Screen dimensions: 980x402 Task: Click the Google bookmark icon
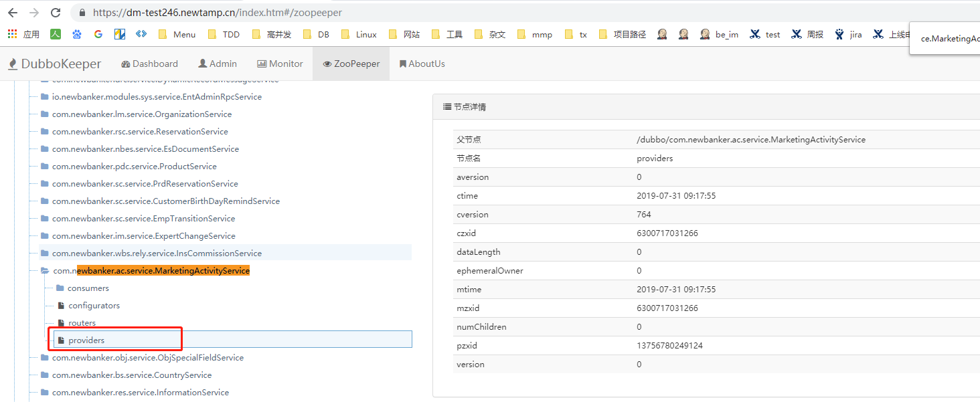(x=98, y=34)
